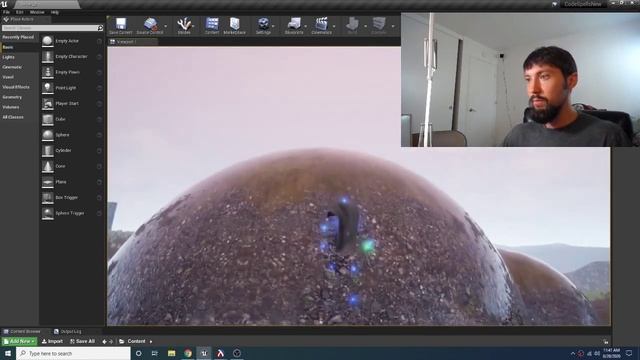
Task: Select the Point Light bulb icon
Action: 48,88
